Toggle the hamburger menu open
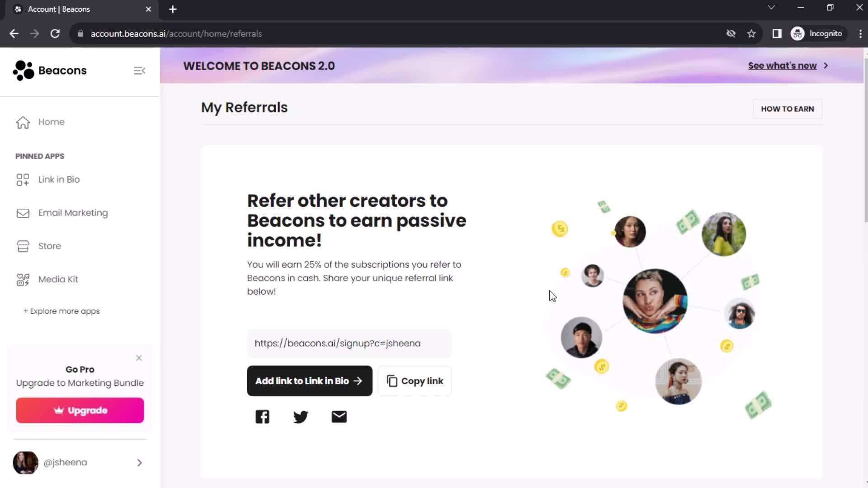868x488 pixels. click(140, 70)
